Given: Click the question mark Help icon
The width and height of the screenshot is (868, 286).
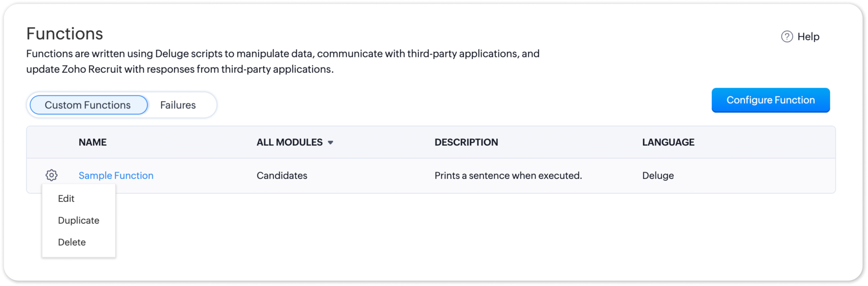Looking at the screenshot, I should coord(787,37).
